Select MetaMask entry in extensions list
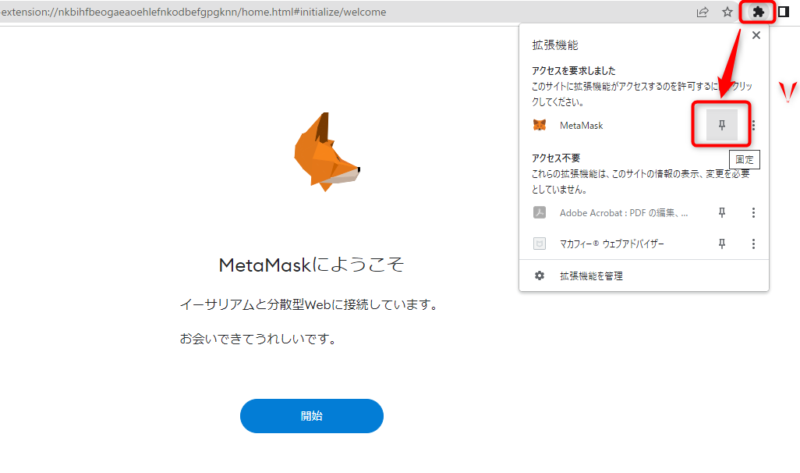800x473 pixels. 581,126
